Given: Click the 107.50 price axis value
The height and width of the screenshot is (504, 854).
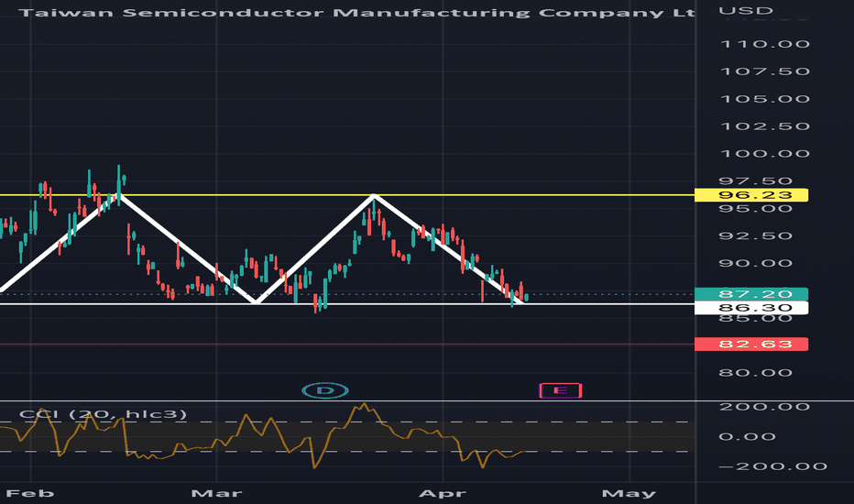Looking at the screenshot, I should (765, 71).
